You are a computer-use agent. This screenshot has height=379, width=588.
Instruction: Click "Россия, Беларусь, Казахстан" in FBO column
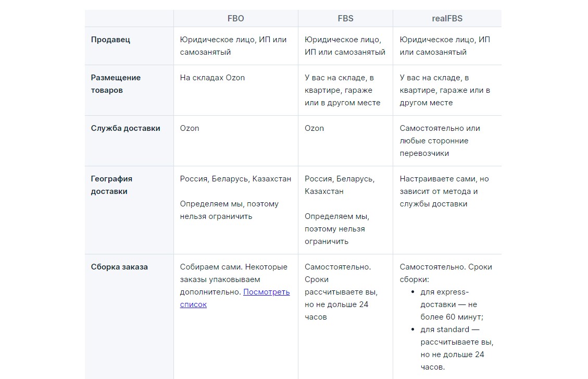point(235,179)
